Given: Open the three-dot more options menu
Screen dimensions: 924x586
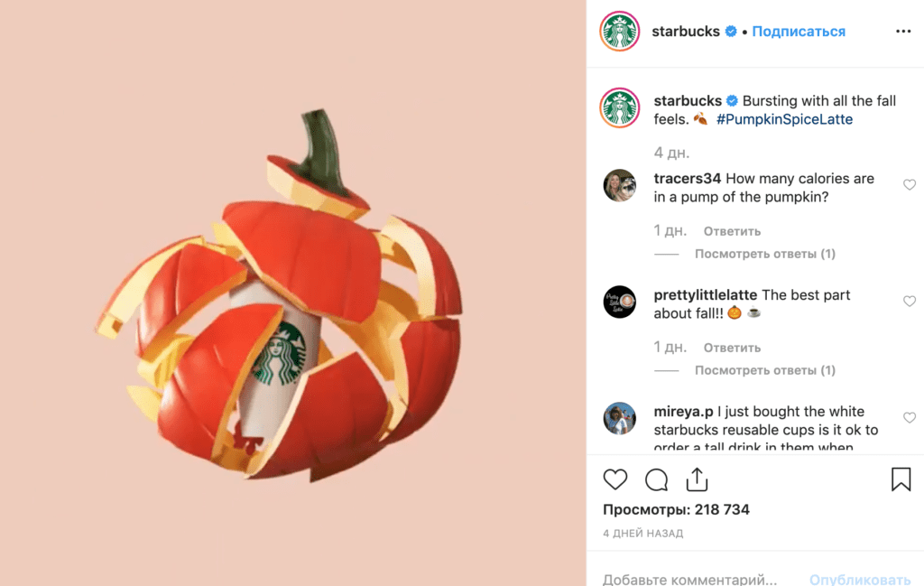Looking at the screenshot, I should (x=903, y=32).
